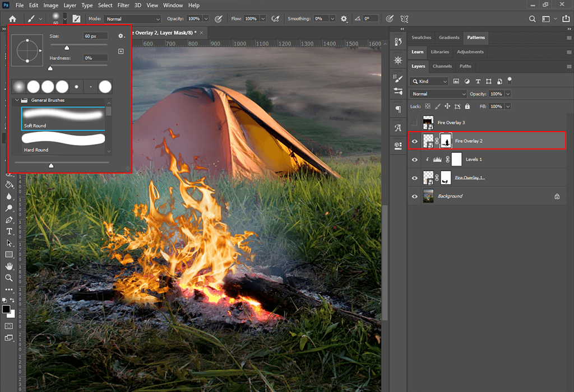574x392 pixels.
Task: Open the Filter menu
Action: [x=123, y=5]
